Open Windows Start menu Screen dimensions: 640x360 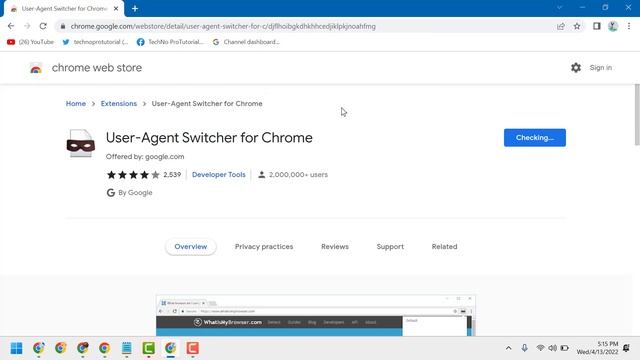(x=17, y=348)
